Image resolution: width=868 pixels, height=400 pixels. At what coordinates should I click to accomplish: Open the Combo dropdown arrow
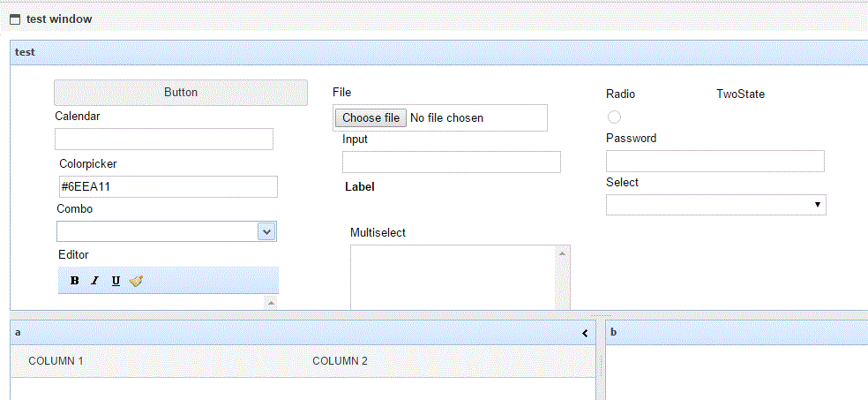[x=266, y=231]
